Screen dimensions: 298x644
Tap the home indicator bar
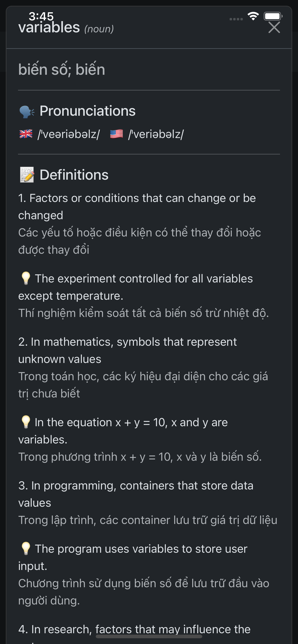[x=149, y=636]
